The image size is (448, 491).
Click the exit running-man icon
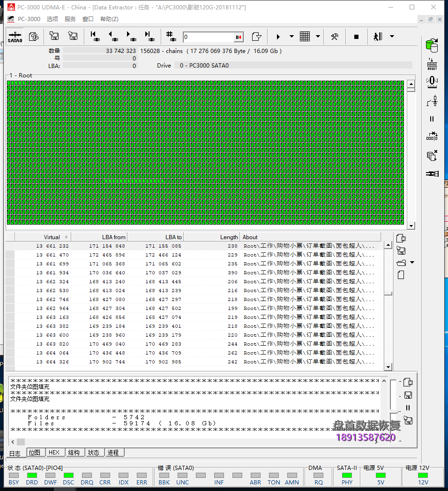[378, 36]
